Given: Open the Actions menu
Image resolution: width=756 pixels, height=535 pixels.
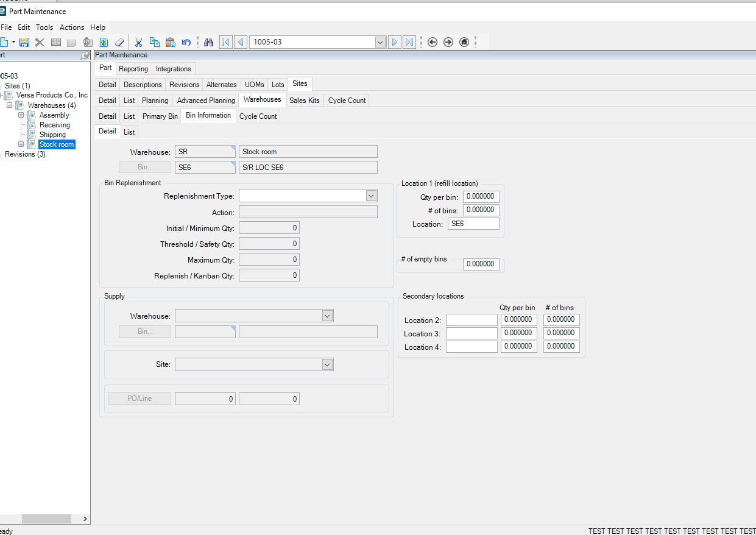Looking at the screenshot, I should click(72, 27).
